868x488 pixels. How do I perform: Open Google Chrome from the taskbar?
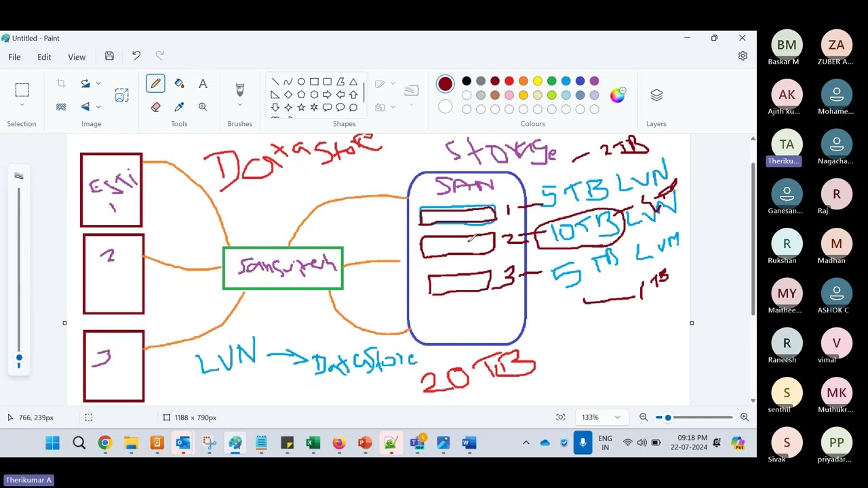[104, 443]
